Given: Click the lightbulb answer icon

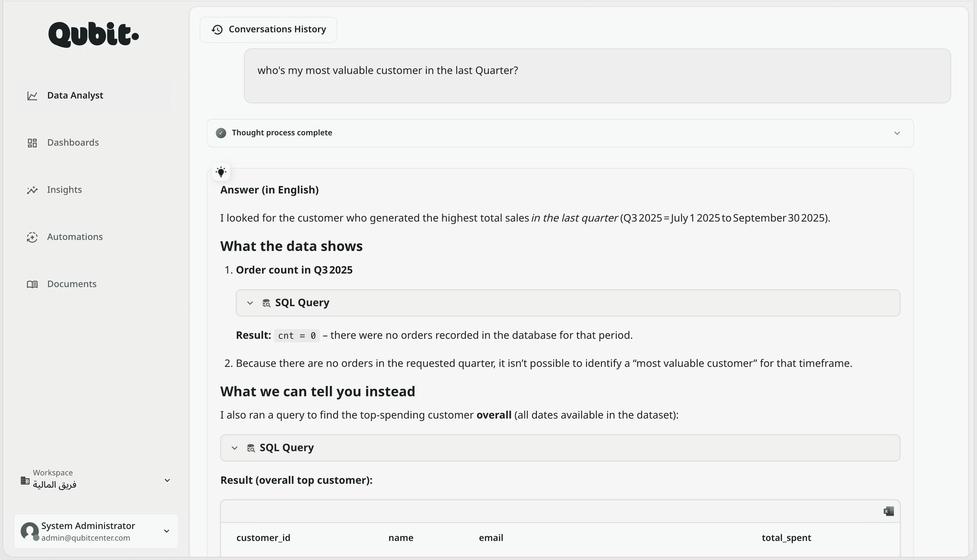Looking at the screenshot, I should [221, 171].
